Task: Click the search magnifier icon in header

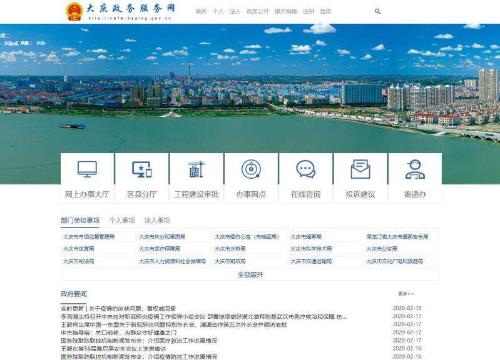Action: 378,11
